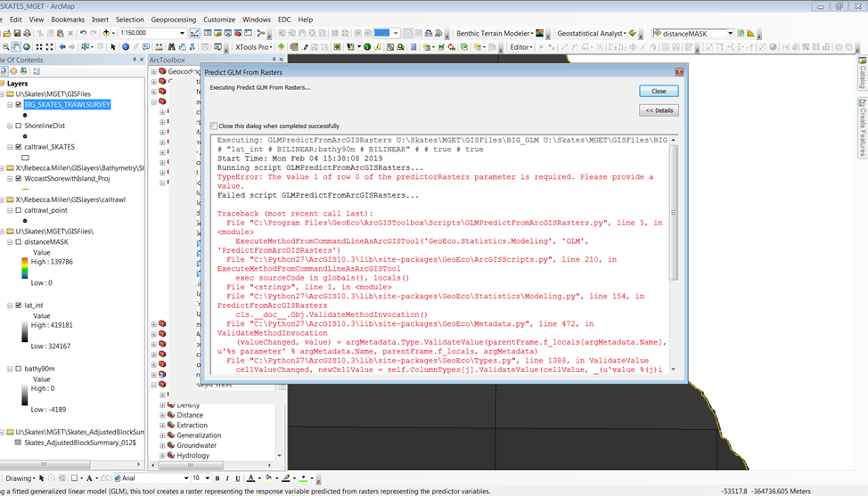Enable the ShorelineDist layer checkbox
This screenshot has width=868, height=496.
[x=18, y=126]
